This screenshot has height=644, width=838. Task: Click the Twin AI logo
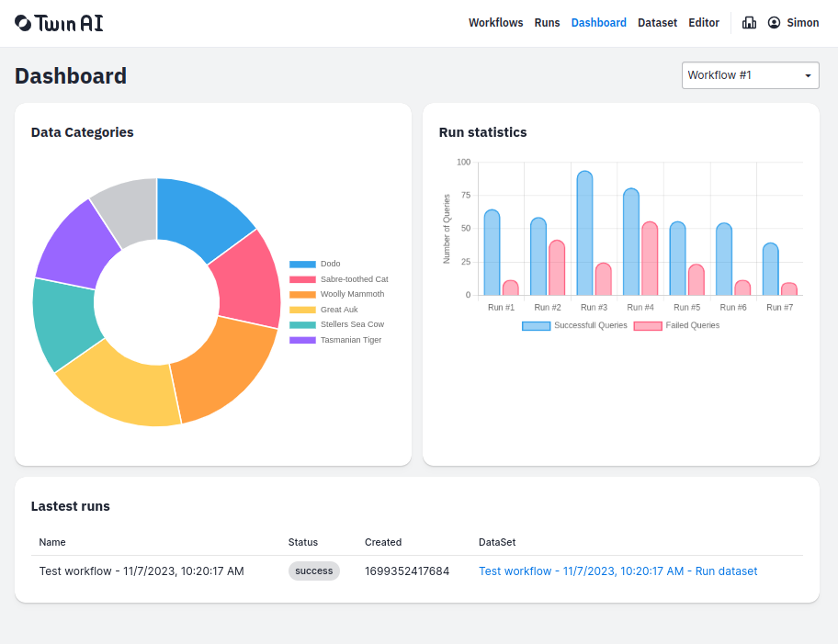coord(59,23)
